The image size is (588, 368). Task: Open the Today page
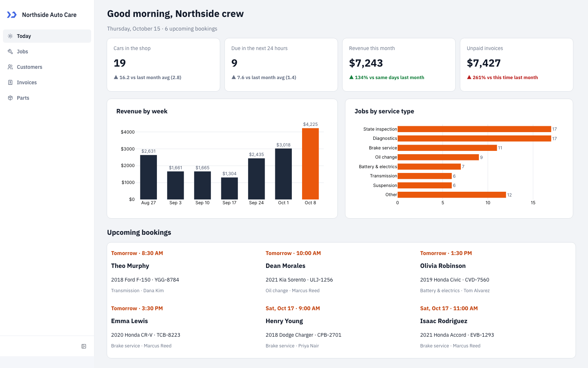pos(47,36)
